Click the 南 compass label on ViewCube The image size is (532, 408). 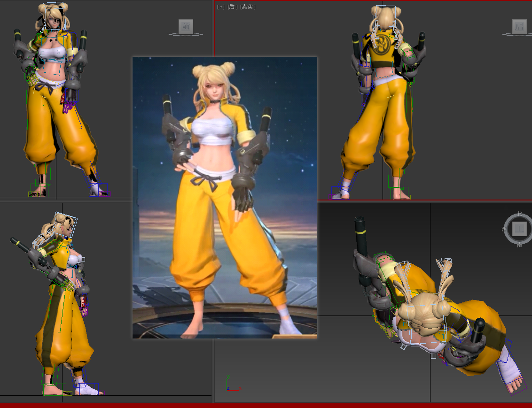point(519,244)
